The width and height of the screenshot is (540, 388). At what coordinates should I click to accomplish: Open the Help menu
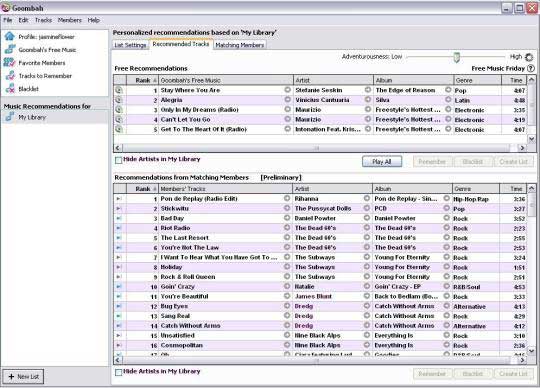(94, 20)
